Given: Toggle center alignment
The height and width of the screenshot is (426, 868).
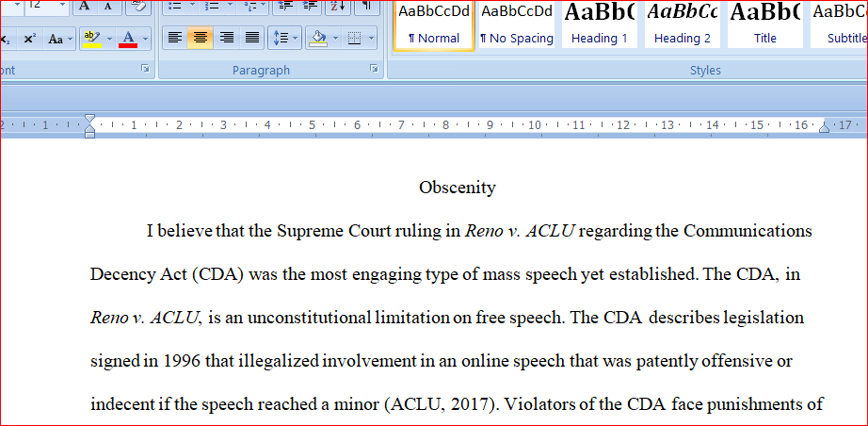Looking at the screenshot, I should tap(200, 39).
